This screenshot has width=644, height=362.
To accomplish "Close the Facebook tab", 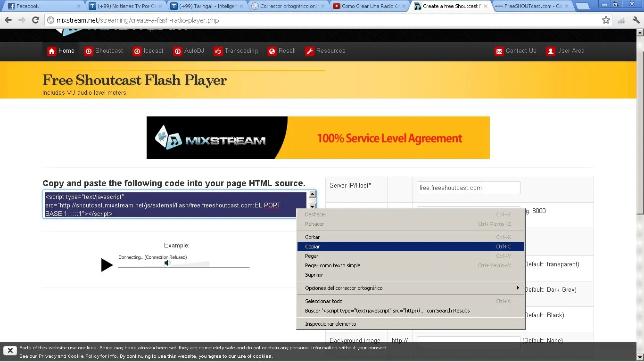I will [x=79, y=6].
